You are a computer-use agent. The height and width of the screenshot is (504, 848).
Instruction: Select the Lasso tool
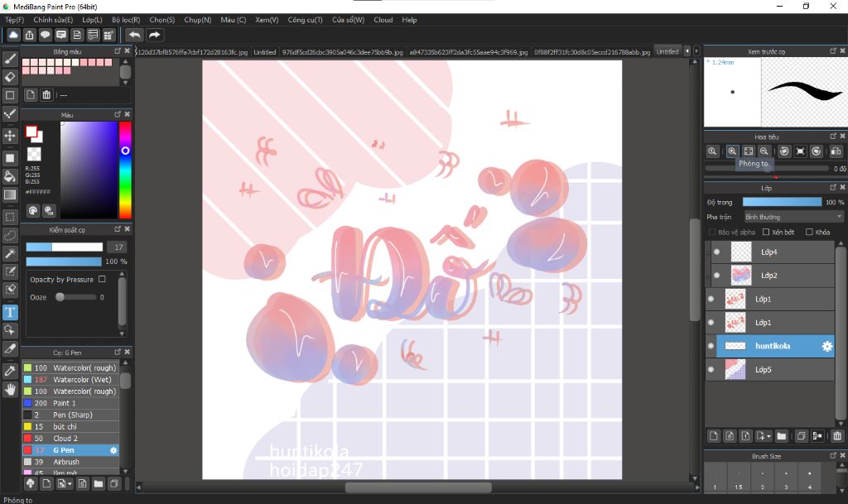click(10, 236)
